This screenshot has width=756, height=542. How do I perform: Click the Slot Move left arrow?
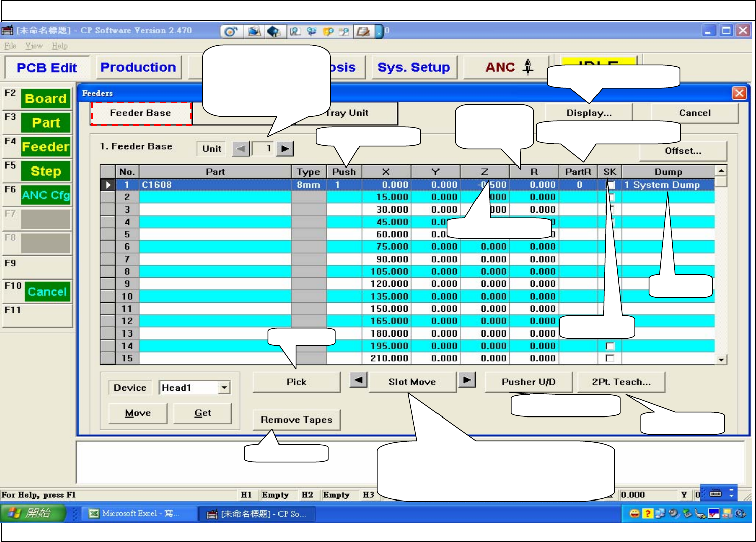tap(359, 380)
